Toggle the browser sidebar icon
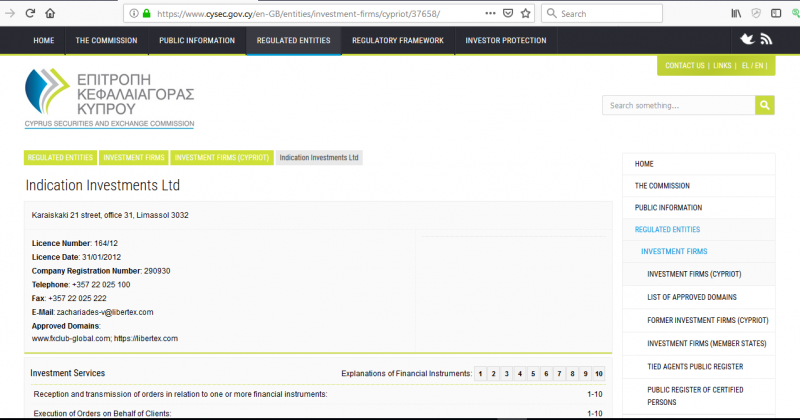 pos(776,13)
